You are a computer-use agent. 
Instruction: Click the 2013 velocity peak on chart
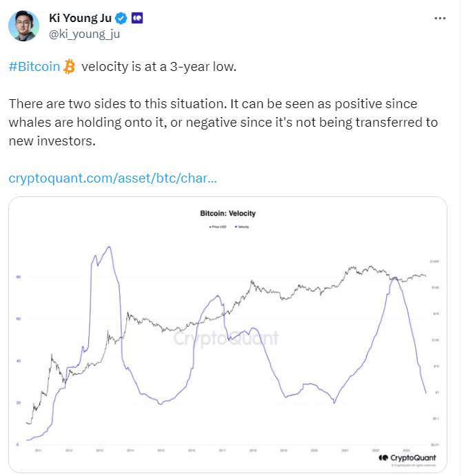(109, 247)
